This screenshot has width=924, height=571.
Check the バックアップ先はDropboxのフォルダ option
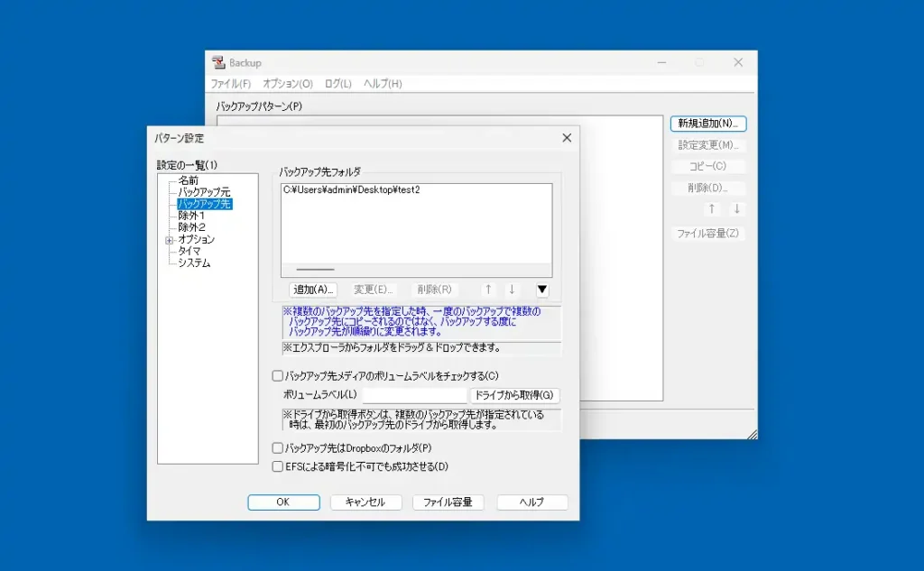tap(279, 448)
